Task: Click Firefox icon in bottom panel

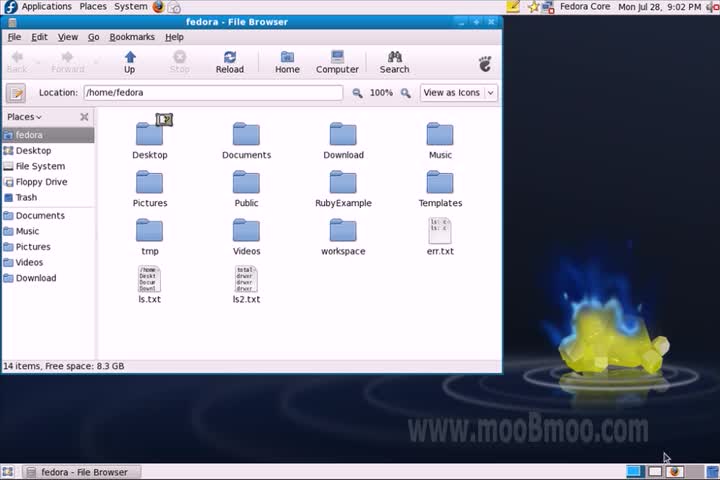Action: coord(674,472)
